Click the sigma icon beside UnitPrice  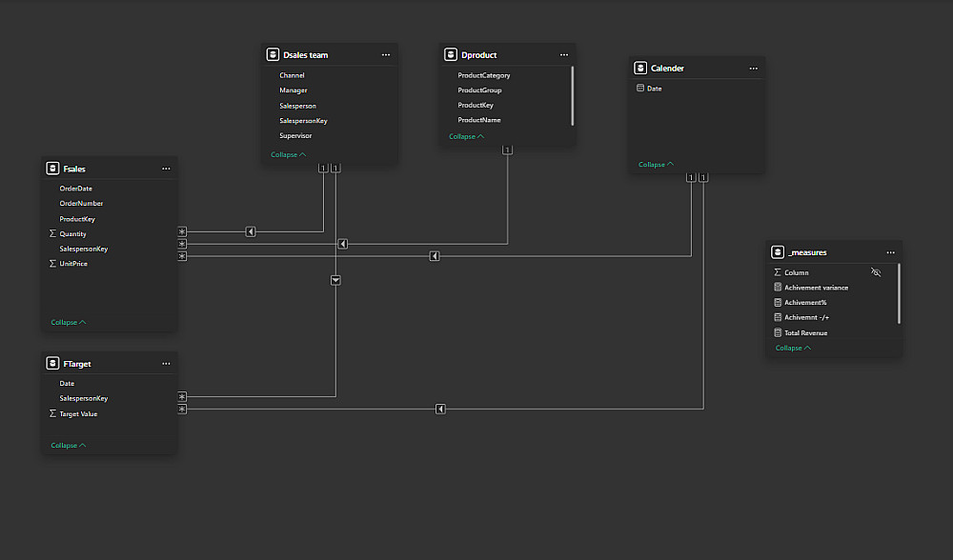tap(52, 264)
